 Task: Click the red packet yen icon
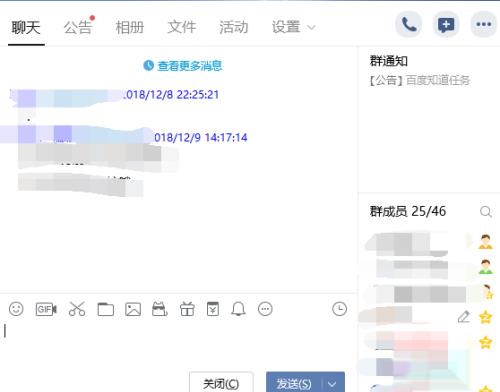click(x=213, y=309)
